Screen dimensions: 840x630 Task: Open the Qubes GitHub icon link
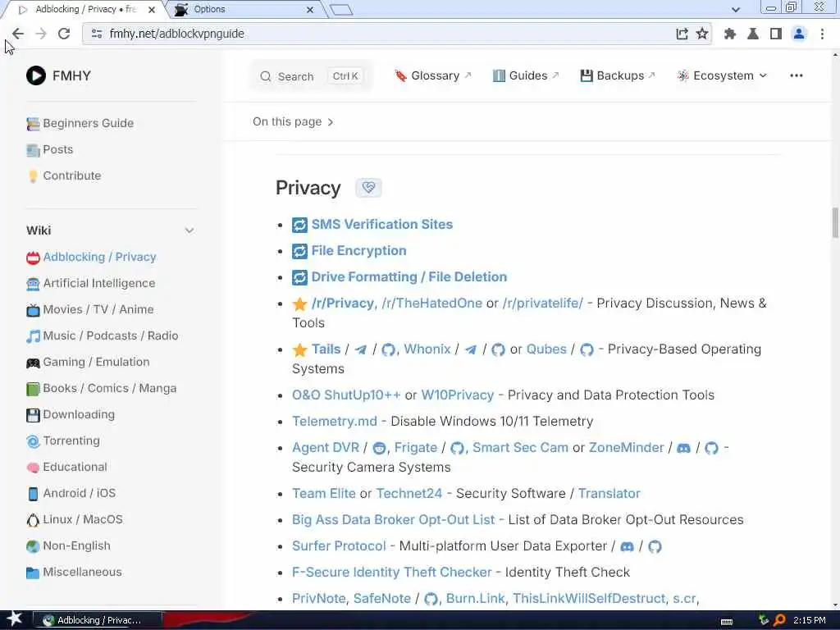pos(587,349)
